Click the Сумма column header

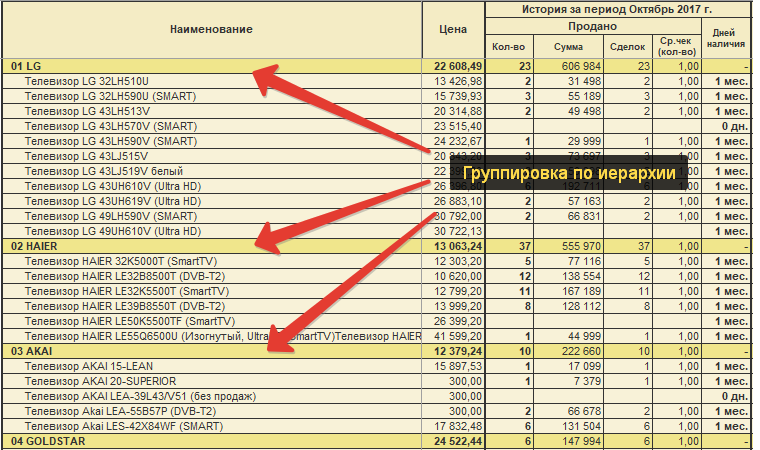569,47
